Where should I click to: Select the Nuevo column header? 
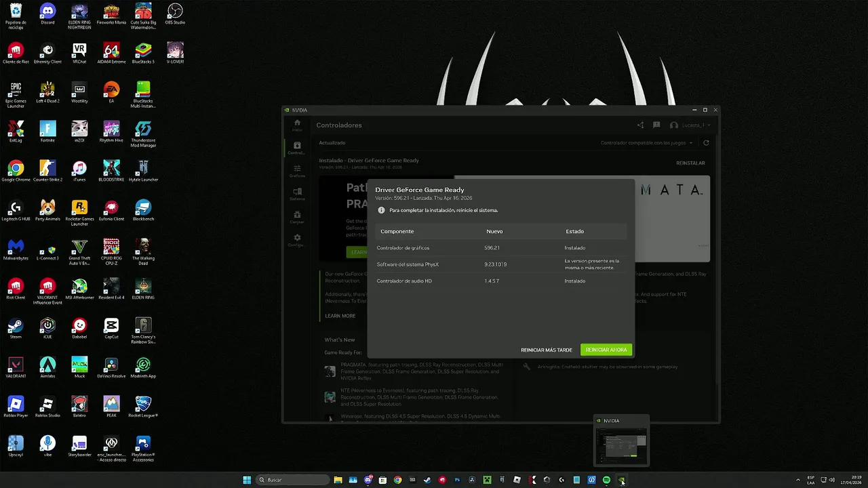(x=494, y=231)
